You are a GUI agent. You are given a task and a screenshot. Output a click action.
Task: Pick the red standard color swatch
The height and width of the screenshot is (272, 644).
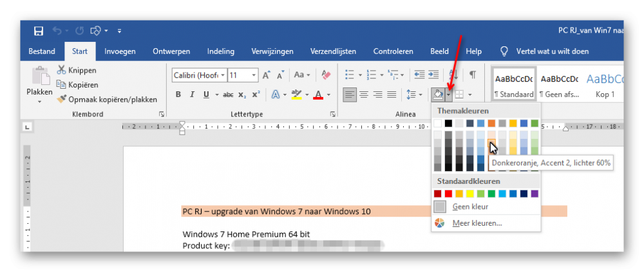point(448,194)
